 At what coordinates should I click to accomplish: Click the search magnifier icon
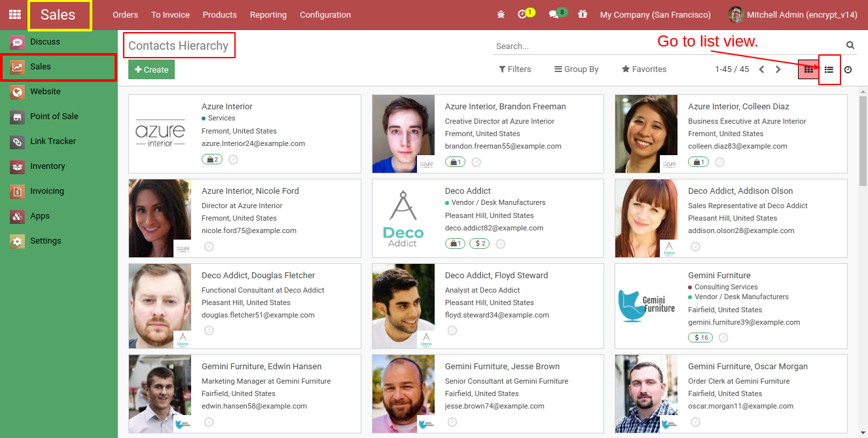(x=850, y=46)
